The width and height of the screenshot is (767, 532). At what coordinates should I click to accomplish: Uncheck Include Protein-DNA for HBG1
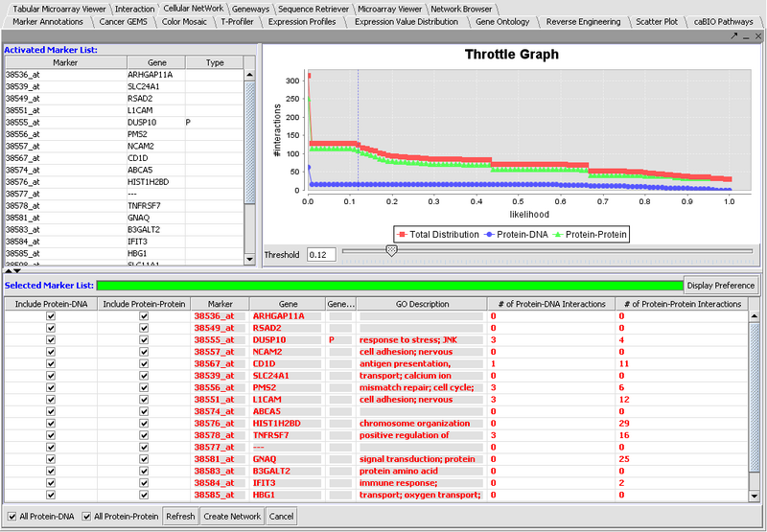[51, 495]
